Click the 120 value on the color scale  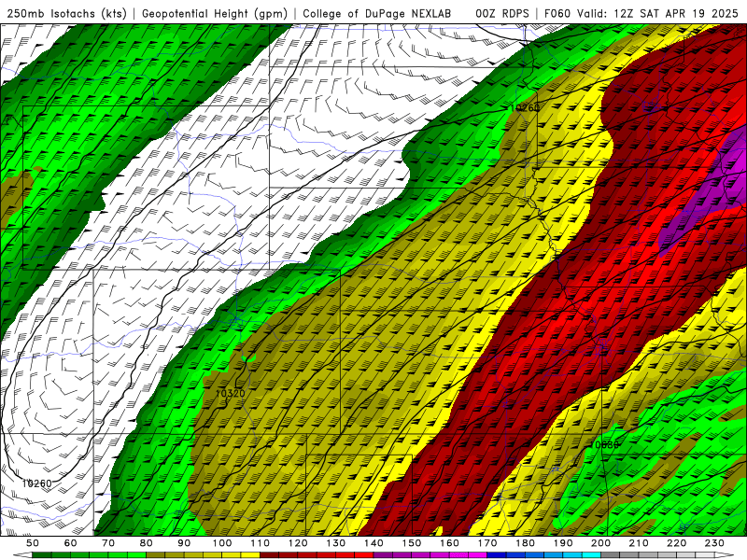(x=298, y=543)
